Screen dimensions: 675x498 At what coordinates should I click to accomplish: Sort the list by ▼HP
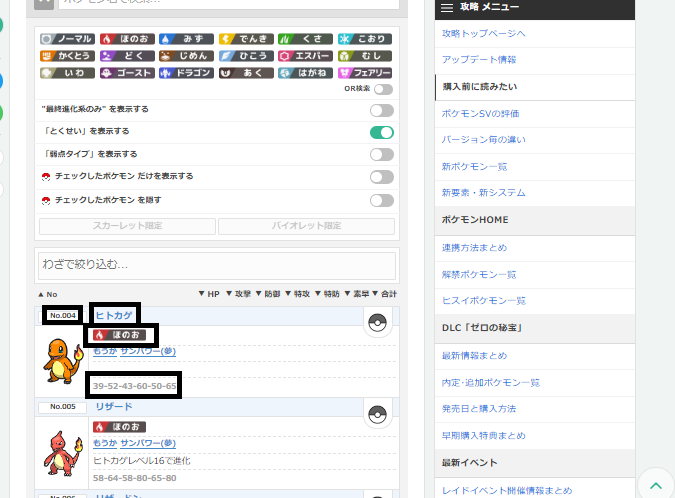[208, 294]
